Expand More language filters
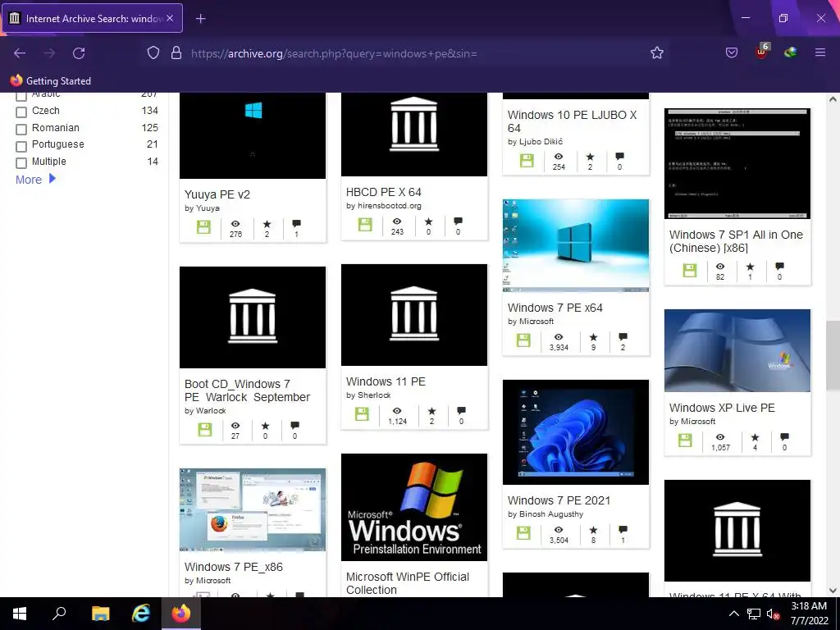Viewport: 840px width, 630px height. coord(35,180)
